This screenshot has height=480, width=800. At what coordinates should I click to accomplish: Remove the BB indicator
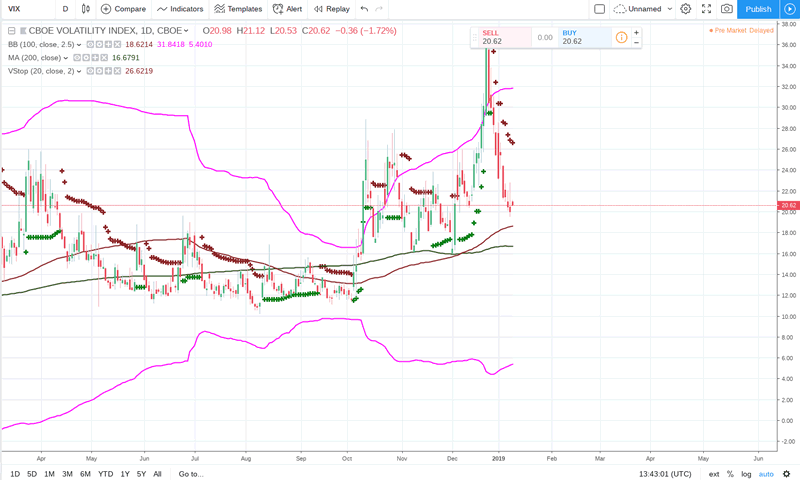(x=117, y=44)
